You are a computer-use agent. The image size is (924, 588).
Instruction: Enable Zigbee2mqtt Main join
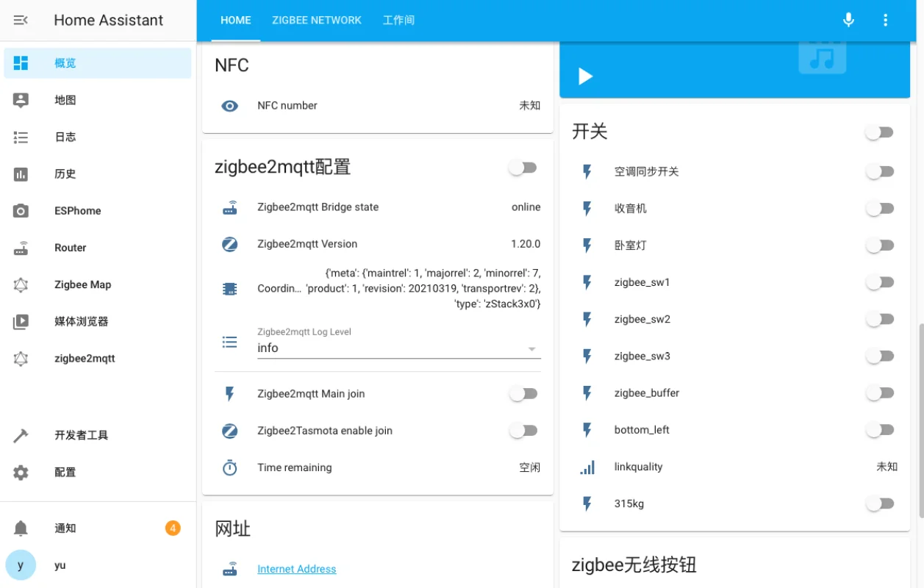(x=523, y=394)
